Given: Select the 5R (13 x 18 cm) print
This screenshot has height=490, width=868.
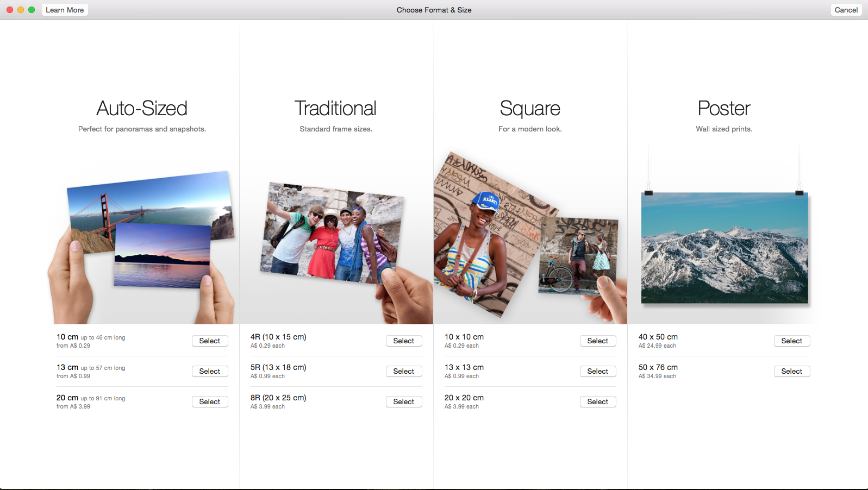Looking at the screenshot, I should (403, 371).
